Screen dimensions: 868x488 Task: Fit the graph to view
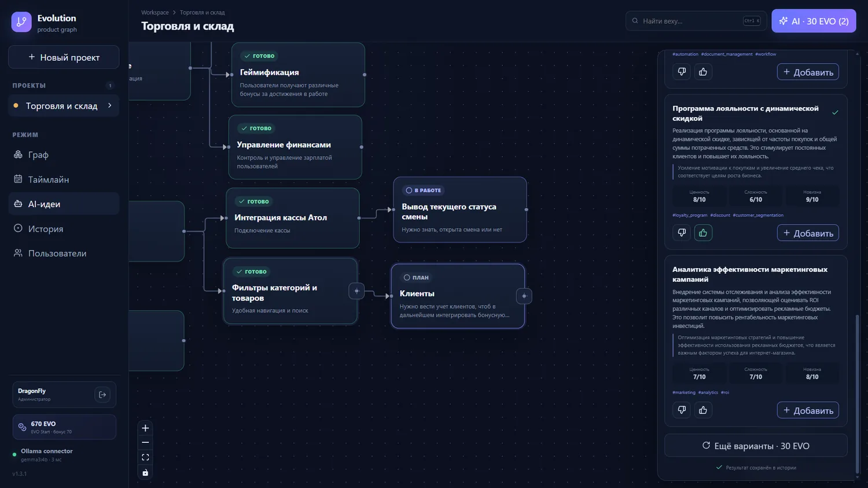145,457
